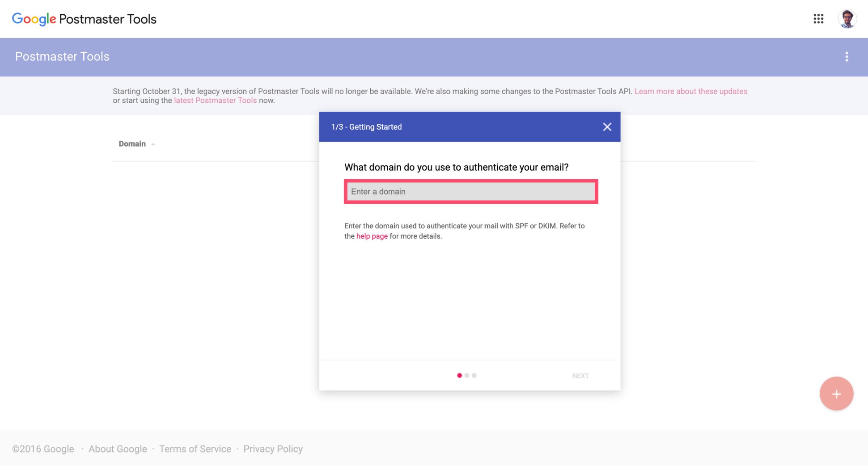This screenshot has width=868, height=466.
Task: Open the three-dot more options menu
Action: coord(847,57)
